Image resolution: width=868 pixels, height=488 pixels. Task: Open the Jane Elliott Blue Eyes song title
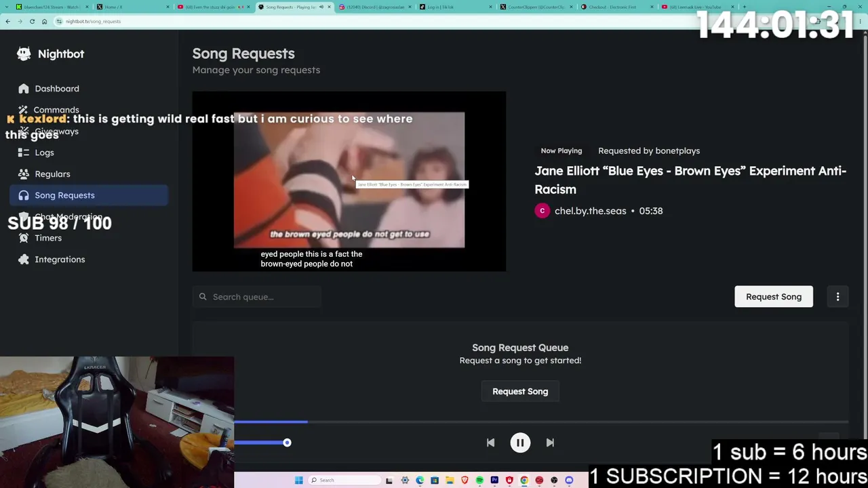690,180
